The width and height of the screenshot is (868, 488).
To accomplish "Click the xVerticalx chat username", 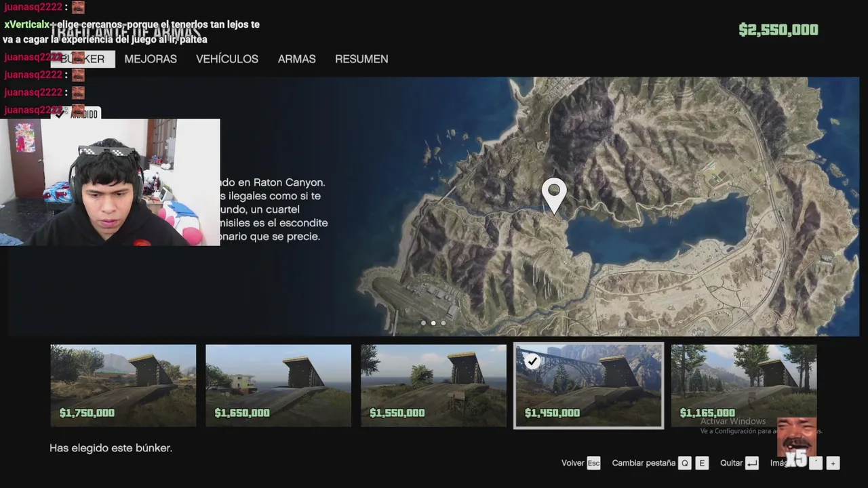I will (x=26, y=24).
